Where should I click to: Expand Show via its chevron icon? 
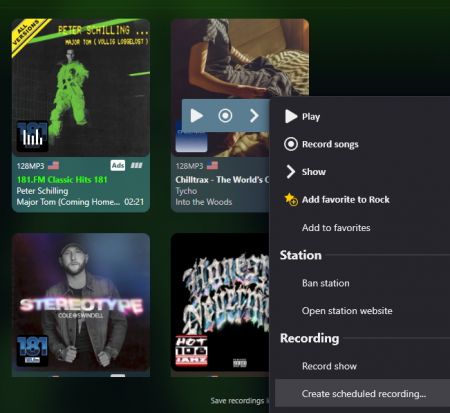tap(291, 172)
